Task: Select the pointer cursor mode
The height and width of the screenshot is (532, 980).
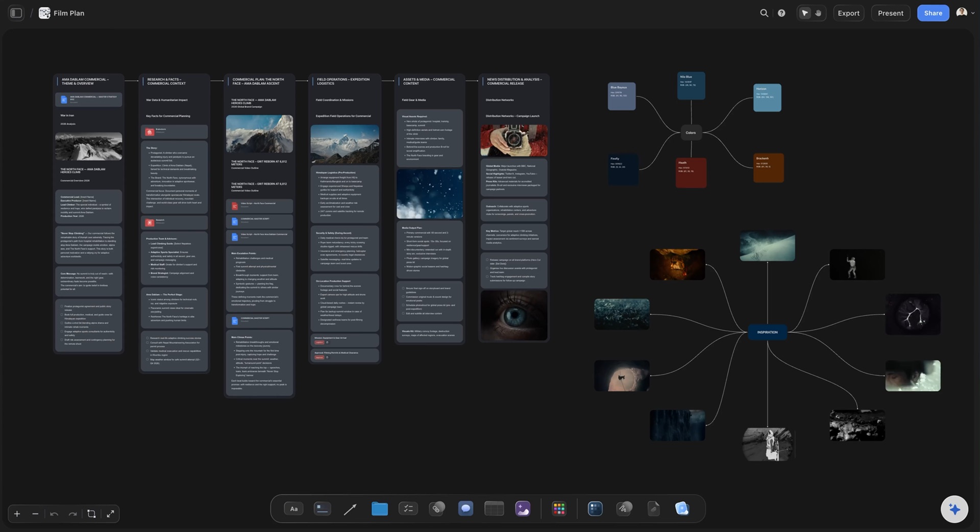Action: point(805,13)
